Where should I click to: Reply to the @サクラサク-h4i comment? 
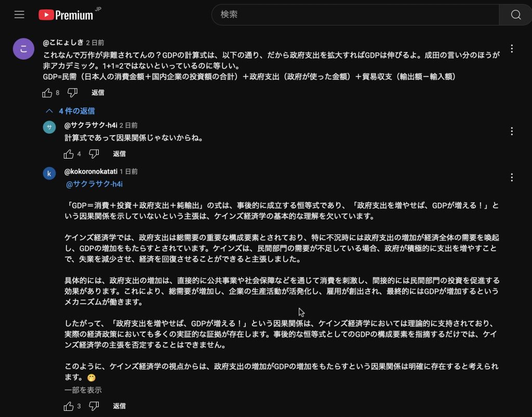pos(119,154)
